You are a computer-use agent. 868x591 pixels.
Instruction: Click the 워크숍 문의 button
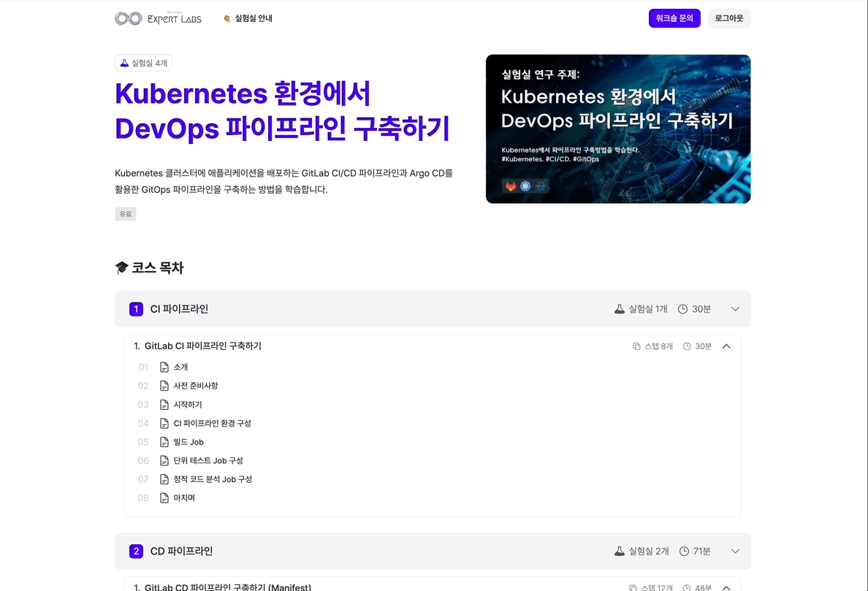click(x=674, y=18)
